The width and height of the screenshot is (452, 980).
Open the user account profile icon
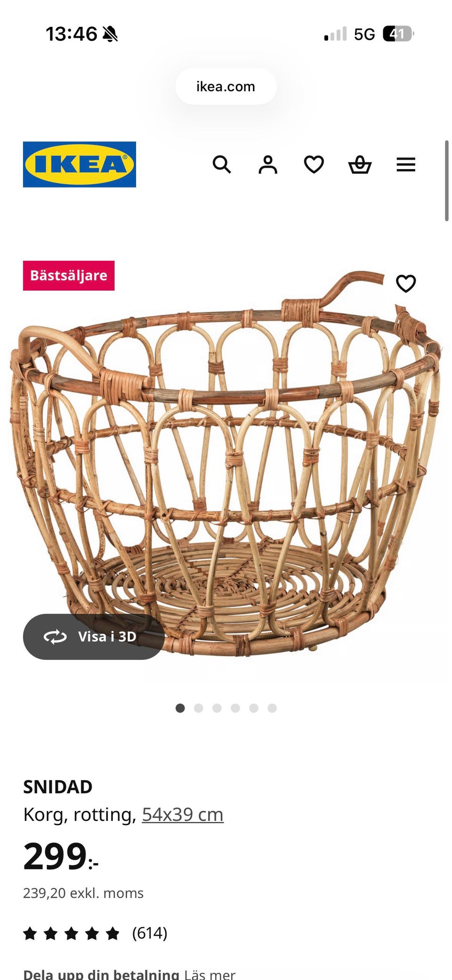[268, 165]
